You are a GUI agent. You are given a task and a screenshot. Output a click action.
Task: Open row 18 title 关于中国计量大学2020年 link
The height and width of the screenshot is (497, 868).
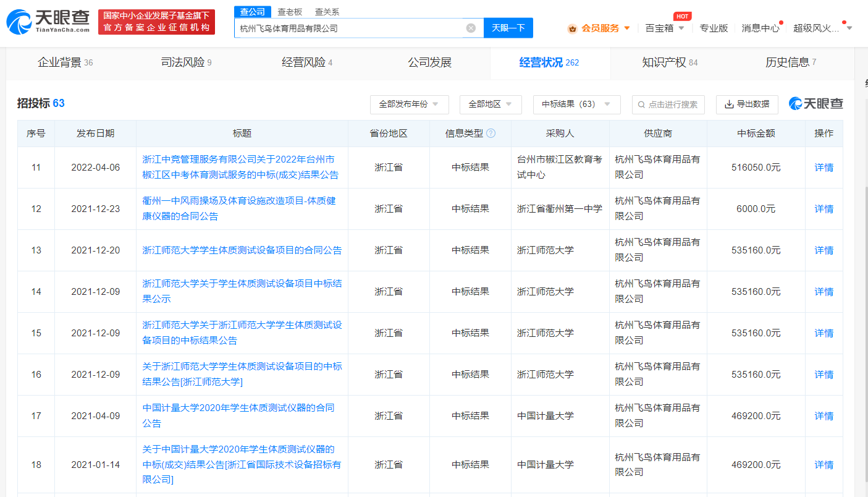coord(242,464)
